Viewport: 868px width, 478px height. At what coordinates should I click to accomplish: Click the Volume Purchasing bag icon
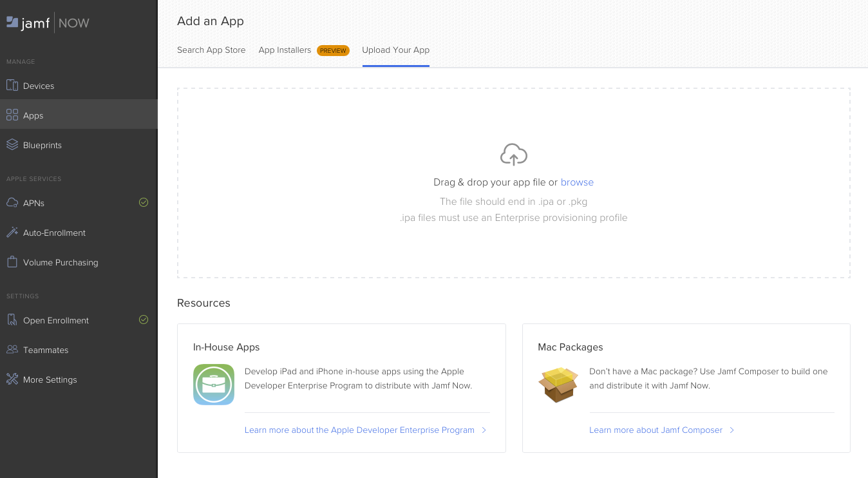pos(12,262)
